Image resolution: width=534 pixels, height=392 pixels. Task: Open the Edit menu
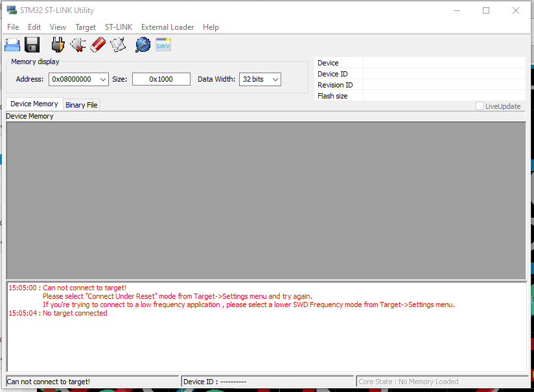pos(34,27)
